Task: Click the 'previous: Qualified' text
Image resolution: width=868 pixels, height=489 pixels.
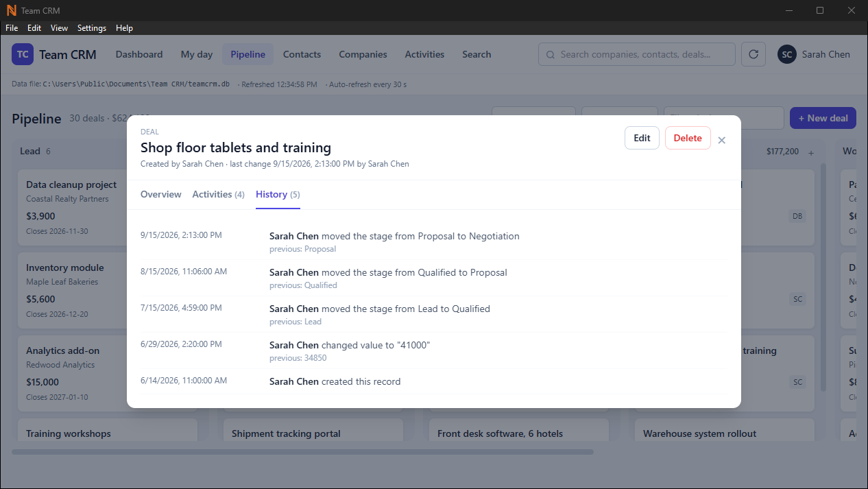Action: pyautogui.click(x=303, y=285)
